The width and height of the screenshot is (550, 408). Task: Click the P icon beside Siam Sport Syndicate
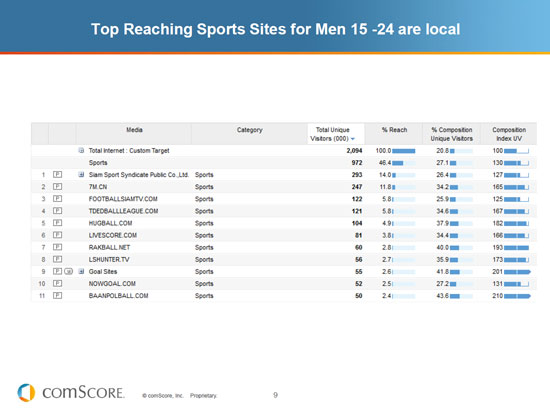(58, 174)
